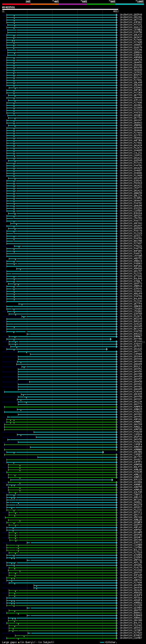The width and height of the screenshot is (146, 644).
Task: Open hit UniRef100_A3F6K2
Action: pyautogui.click(x=131, y=22)
